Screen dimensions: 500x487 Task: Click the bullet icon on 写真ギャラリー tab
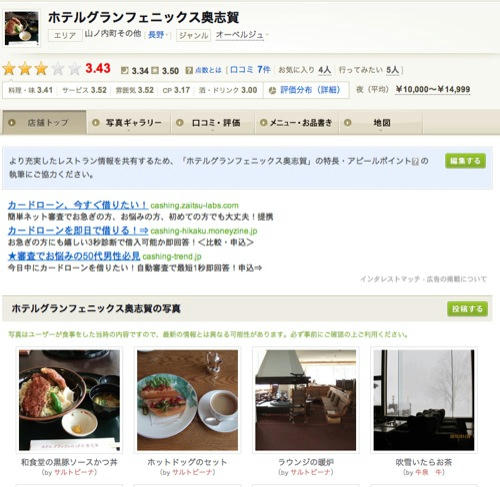[x=96, y=122]
